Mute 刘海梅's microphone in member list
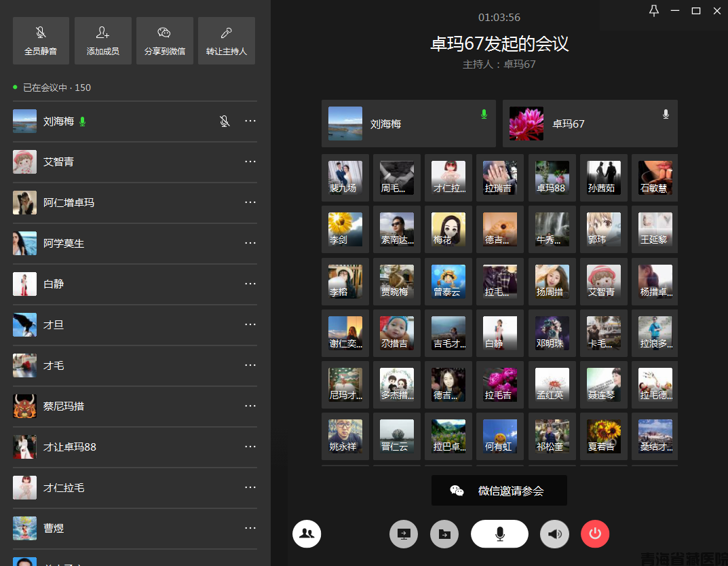The image size is (728, 566). pos(225,121)
